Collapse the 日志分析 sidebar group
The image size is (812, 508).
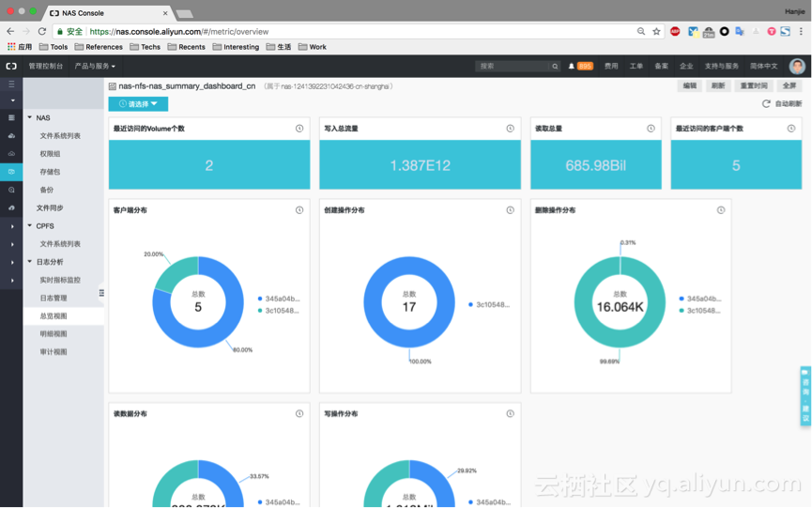pos(29,261)
